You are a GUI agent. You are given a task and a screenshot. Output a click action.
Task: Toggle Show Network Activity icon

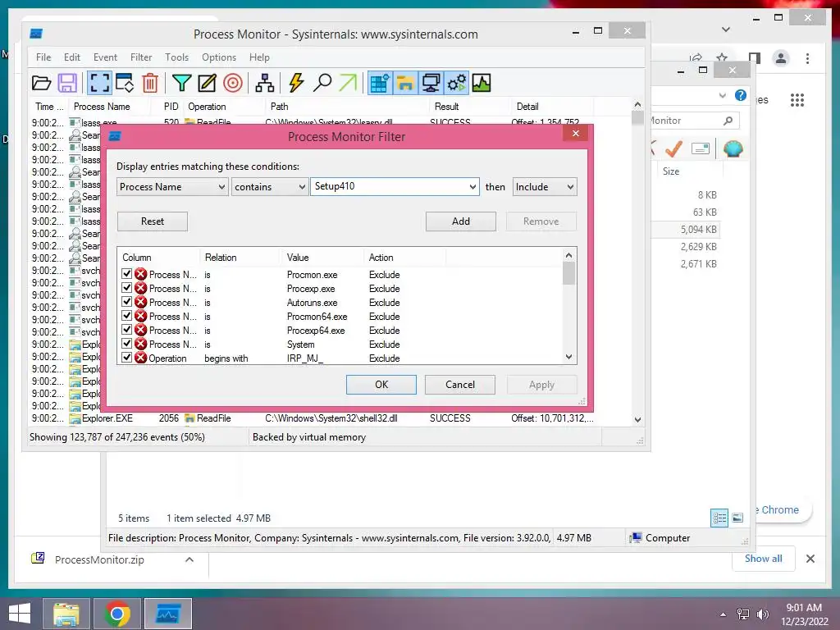tap(431, 83)
